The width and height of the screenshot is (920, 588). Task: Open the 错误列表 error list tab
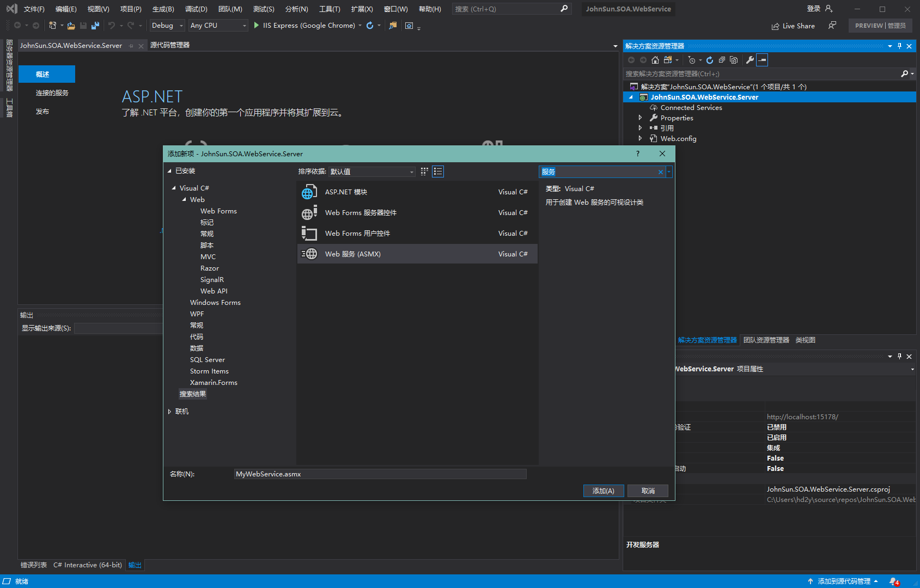pyautogui.click(x=34, y=565)
